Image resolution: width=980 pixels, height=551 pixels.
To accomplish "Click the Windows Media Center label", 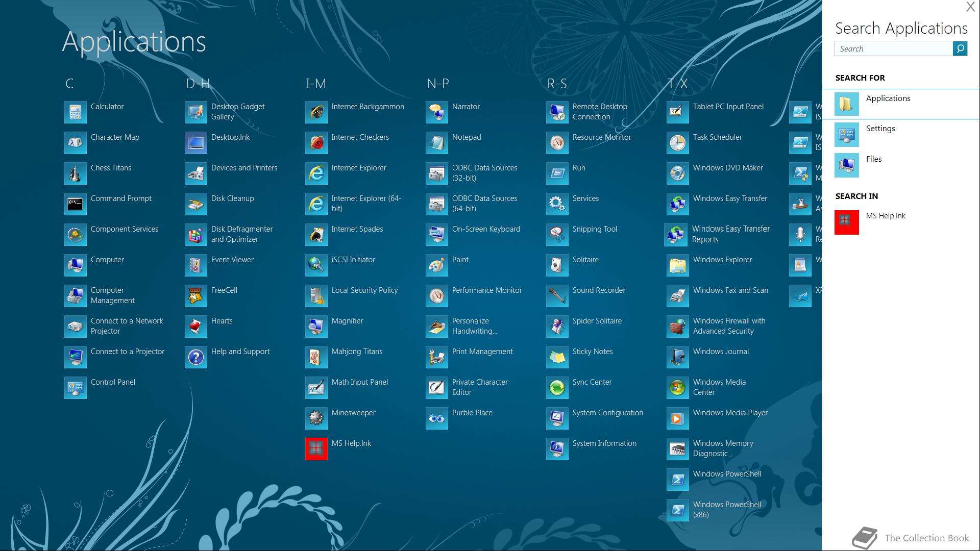I will (719, 387).
